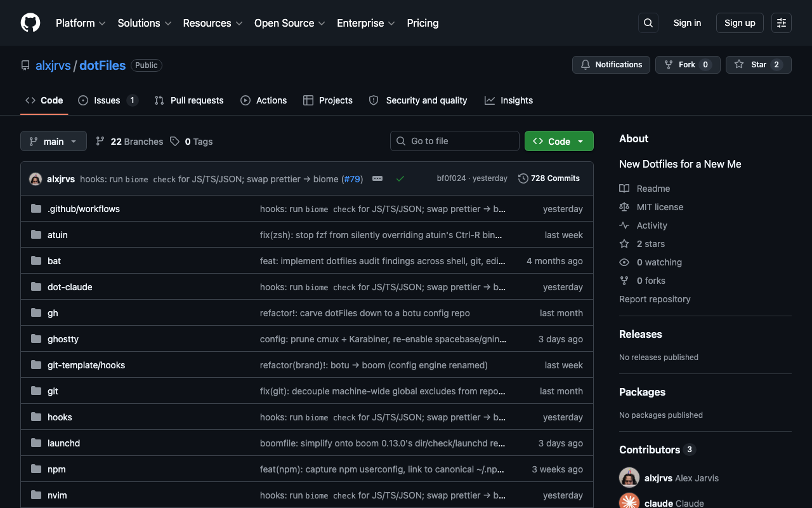
Task: Open the 22 Branches link
Action: pos(129,141)
